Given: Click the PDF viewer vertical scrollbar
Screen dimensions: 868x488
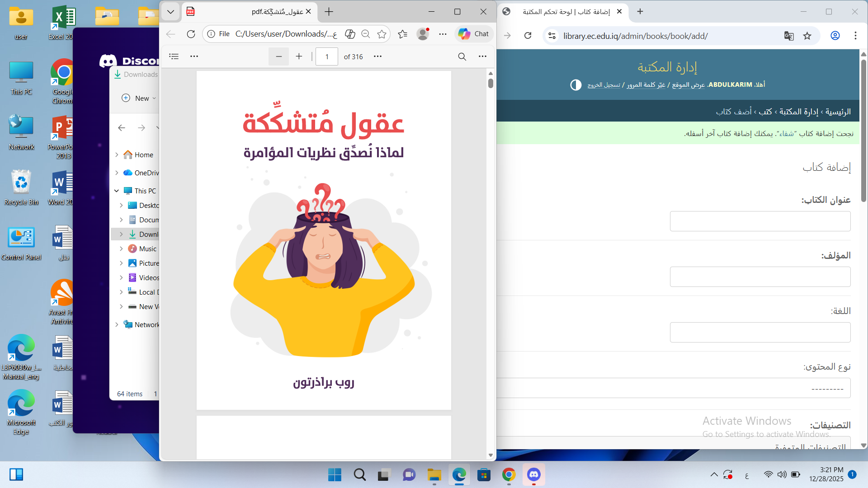Looking at the screenshot, I should click(491, 83).
